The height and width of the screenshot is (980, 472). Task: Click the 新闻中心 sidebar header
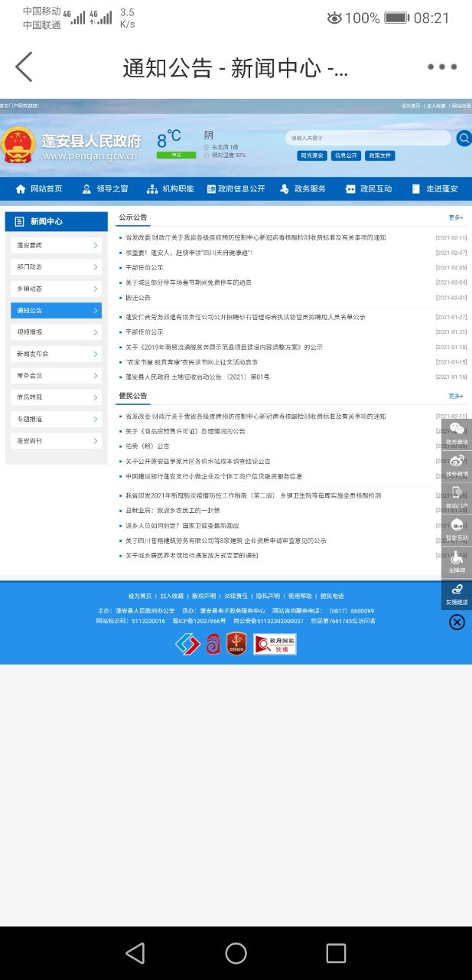coord(56,221)
